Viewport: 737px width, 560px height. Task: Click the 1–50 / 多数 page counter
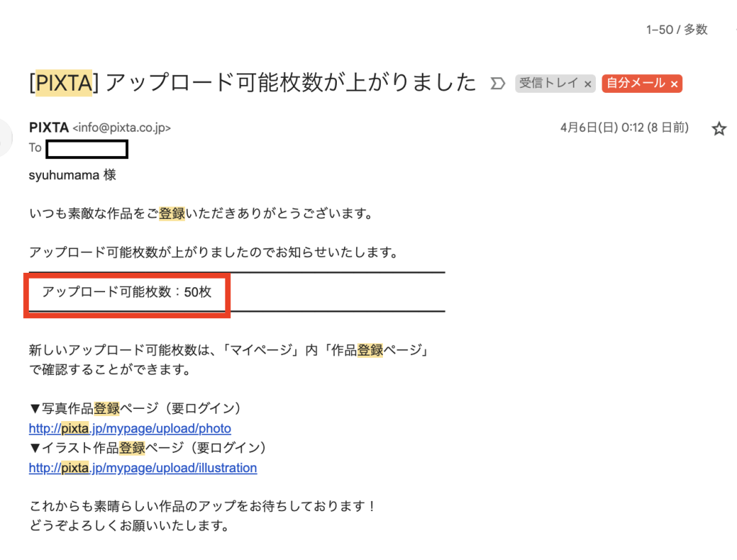677,30
